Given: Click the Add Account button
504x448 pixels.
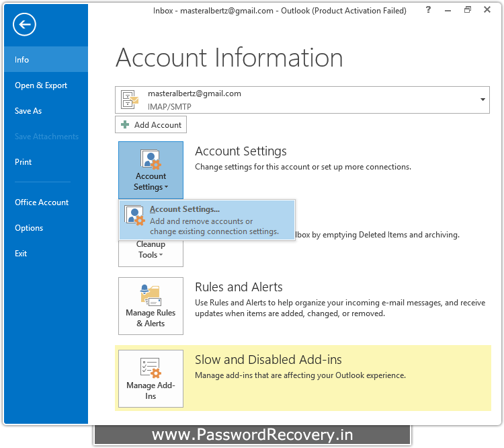Looking at the screenshot, I should [151, 124].
